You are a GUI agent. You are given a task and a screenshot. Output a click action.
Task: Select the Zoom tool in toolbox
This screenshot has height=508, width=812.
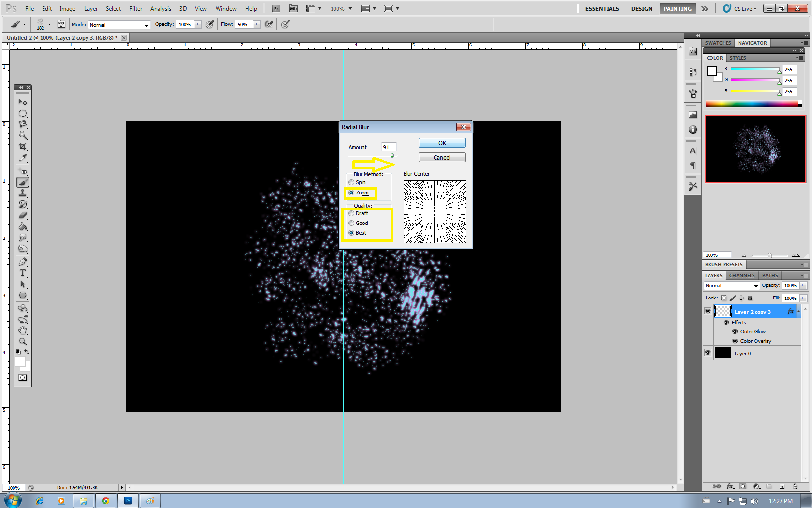23,342
